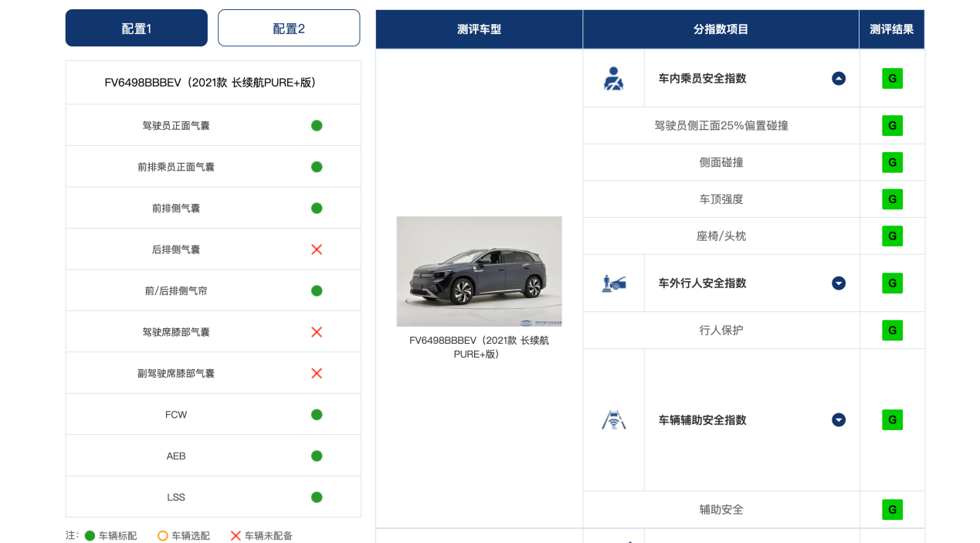Image resolution: width=980 pixels, height=543 pixels.
Task: Click the 前/后排侧气帘 label
Action: [176, 290]
